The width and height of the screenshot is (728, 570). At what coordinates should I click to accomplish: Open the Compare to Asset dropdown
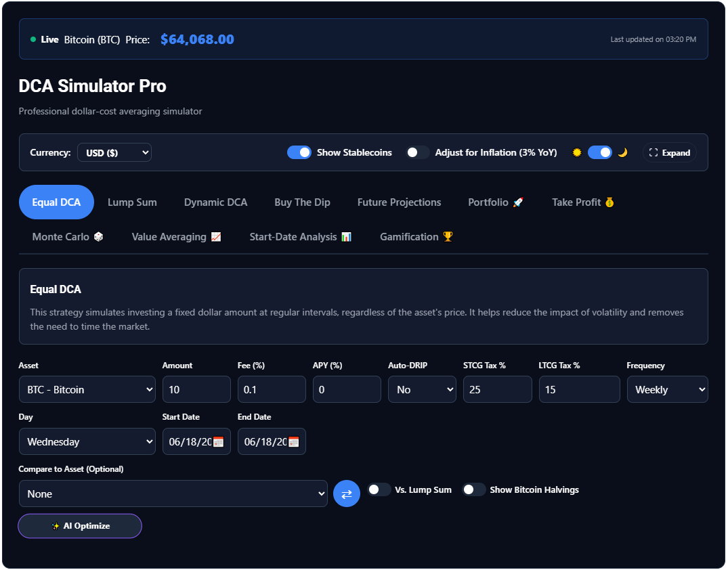click(x=173, y=494)
